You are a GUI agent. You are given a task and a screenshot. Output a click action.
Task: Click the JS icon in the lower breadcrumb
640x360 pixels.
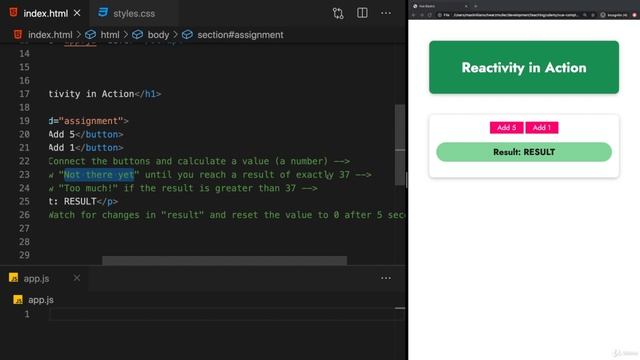pos(18,300)
